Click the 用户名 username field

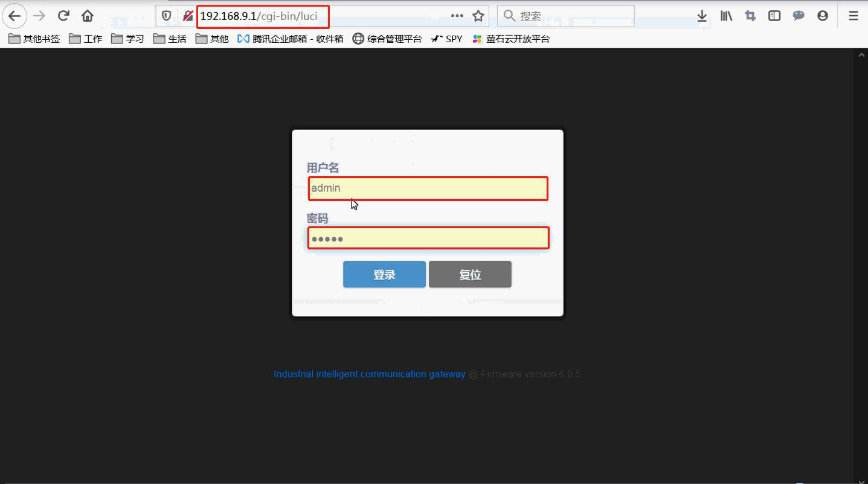click(428, 188)
